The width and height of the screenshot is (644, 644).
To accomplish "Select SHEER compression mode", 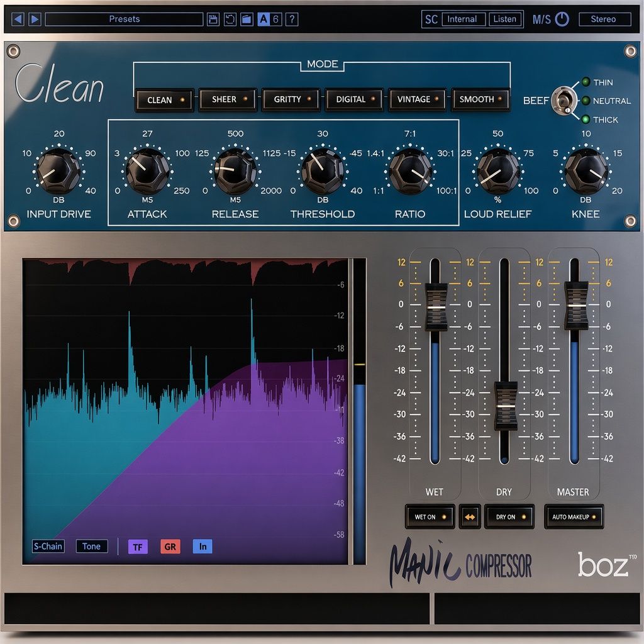I will 228,99.
